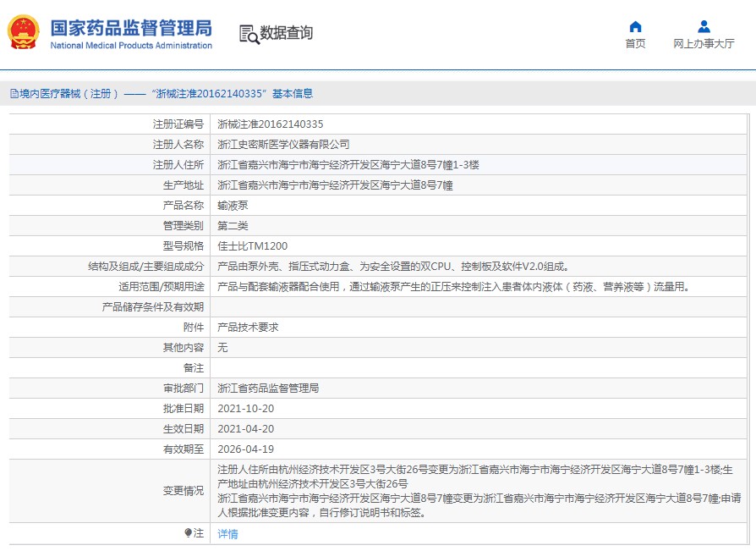Select the 注册人名称 label

coord(178,144)
